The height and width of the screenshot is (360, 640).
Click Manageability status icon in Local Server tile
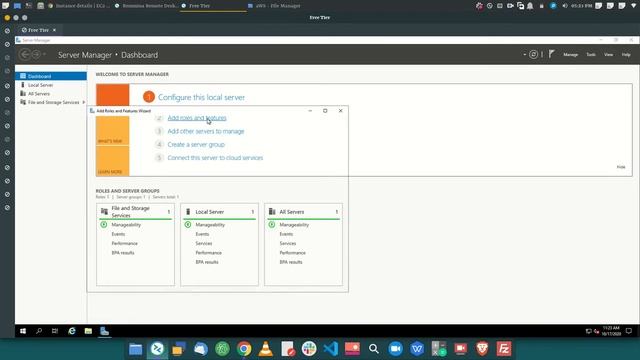(x=188, y=224)
